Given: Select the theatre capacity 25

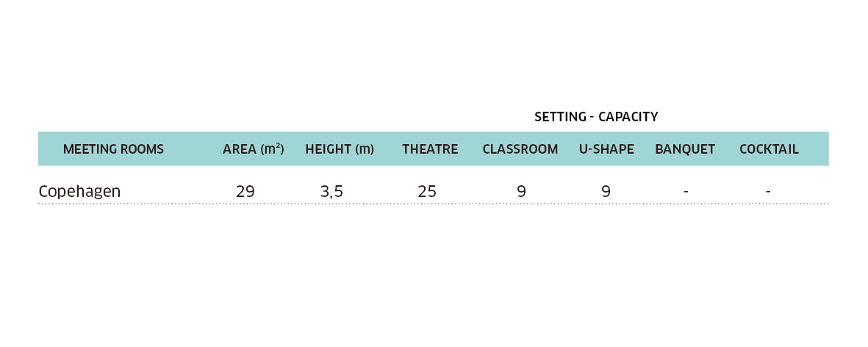Looking at the screenshot, I should [x=427, y=191].
